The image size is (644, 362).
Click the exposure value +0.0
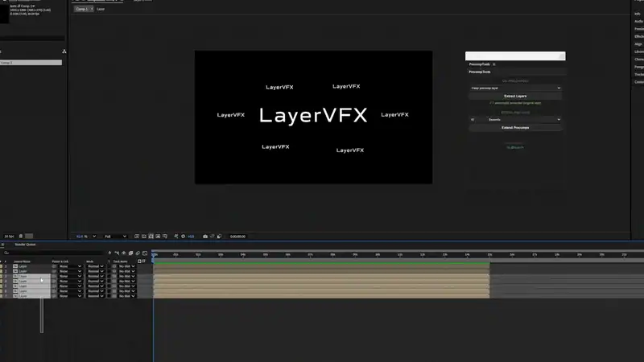[191, 237]
